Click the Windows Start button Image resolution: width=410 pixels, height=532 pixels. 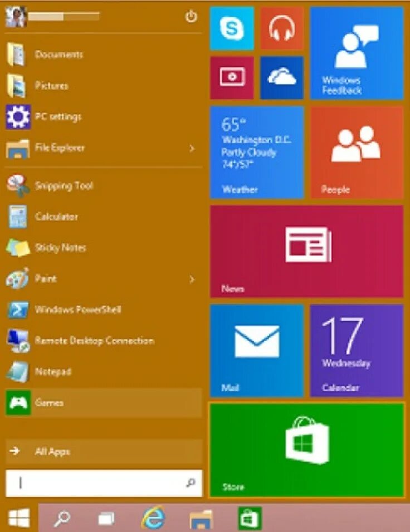click(19, 518)
